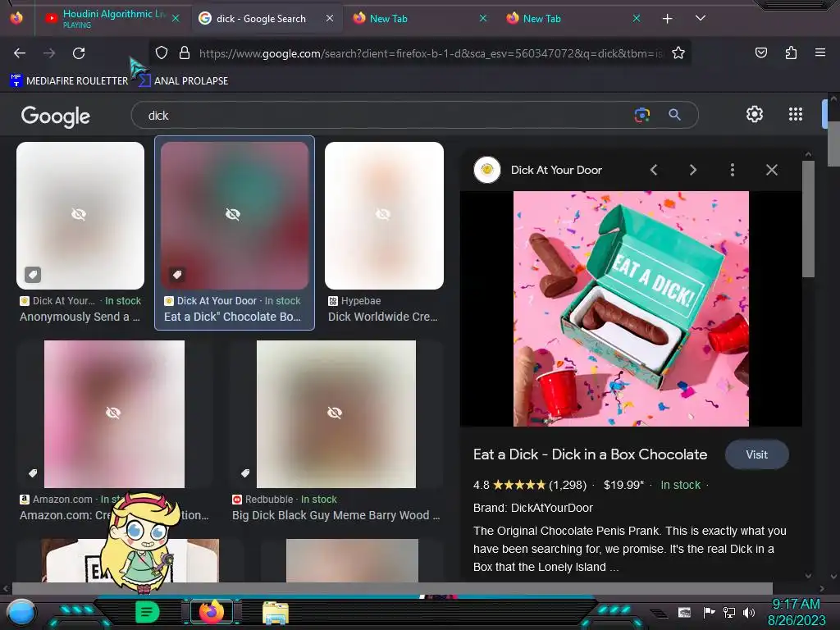Click the page horizontal scrollbar thumb
This screenshot has height=630, width=840.
[392, 588]
